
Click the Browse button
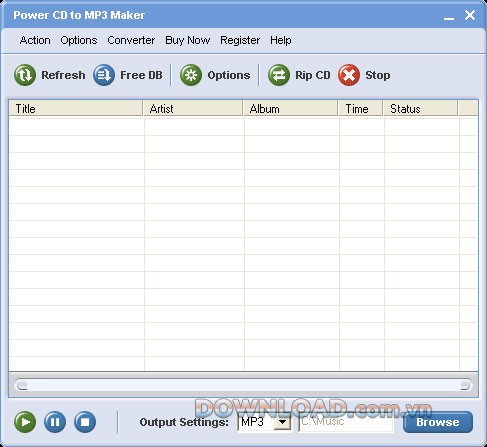pyautogui.click(x=438, y=422)
